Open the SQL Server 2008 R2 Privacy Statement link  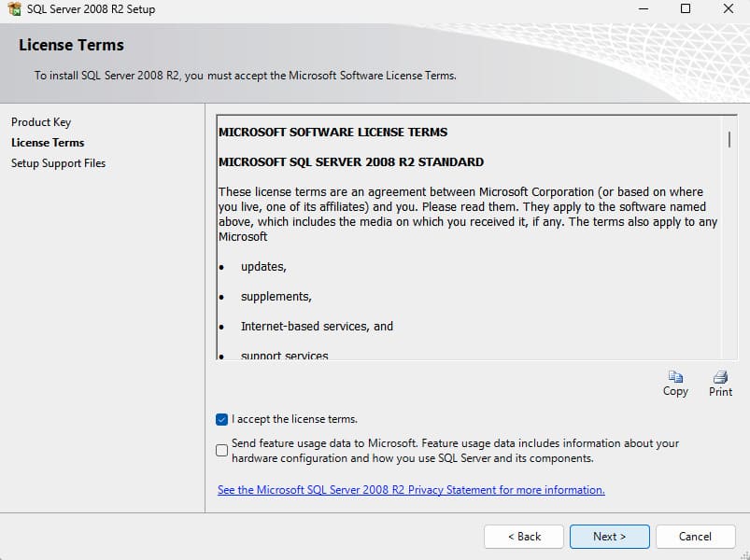click(411, 490)
